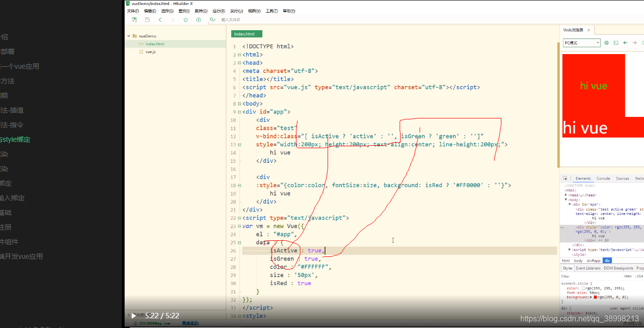This screenshot has height=328, width=644.
Task: Fold the <html> tag at line 2
Action: point(239,55)
